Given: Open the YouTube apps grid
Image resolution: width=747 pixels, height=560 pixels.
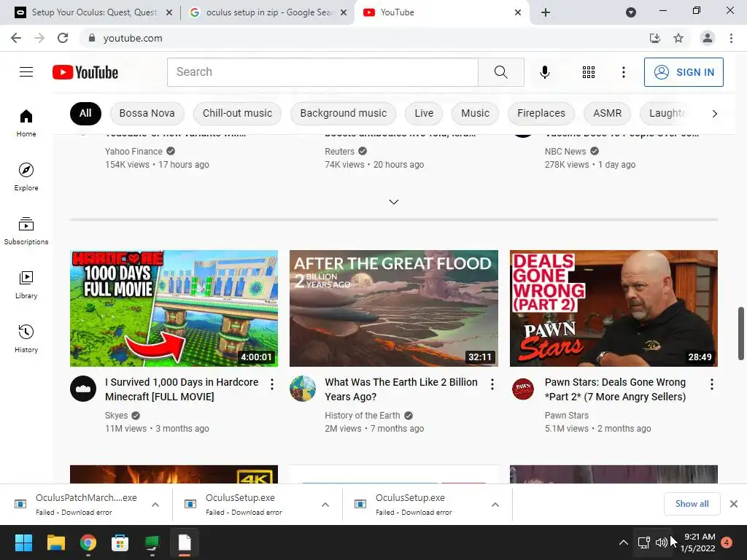Looking at the screenshot, I should point(589,72).
